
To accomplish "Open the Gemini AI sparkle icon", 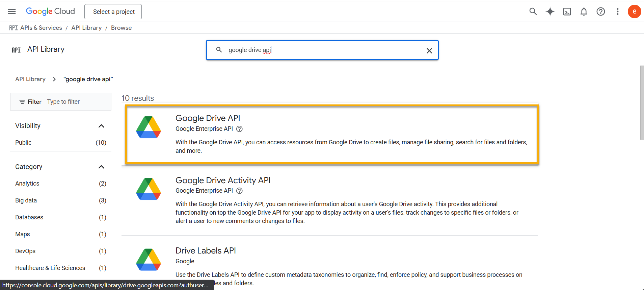I will coord(550,11).
